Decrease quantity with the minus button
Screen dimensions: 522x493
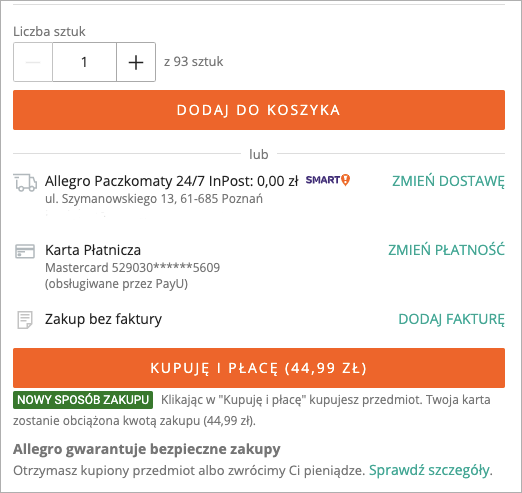pos(33,62)
